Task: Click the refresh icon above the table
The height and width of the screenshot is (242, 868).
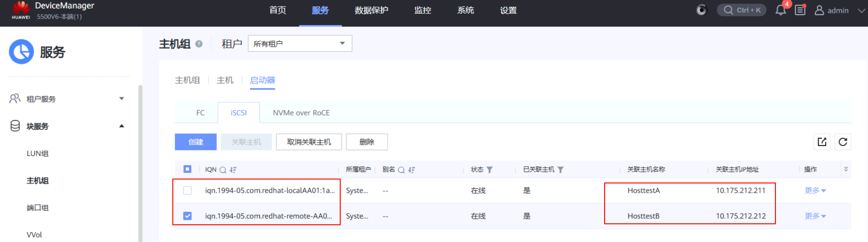Action: 842,142
